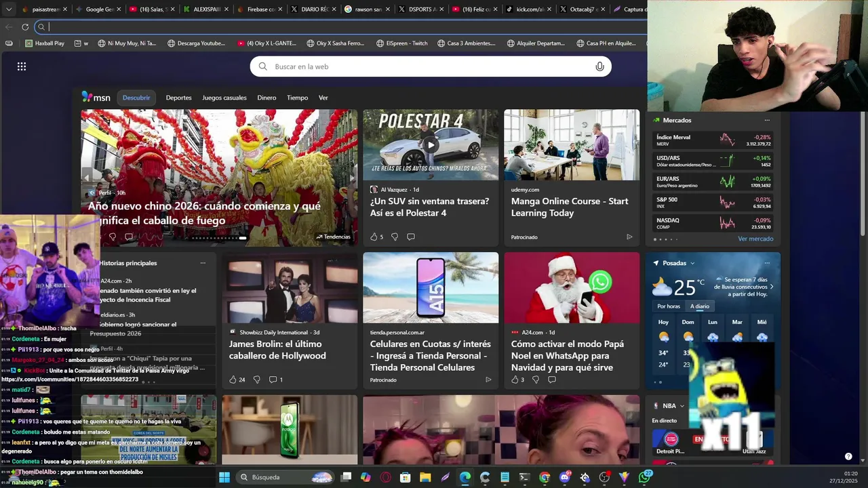
Task: Open Año nuevo chino 2026 headline
Action: 204,213
